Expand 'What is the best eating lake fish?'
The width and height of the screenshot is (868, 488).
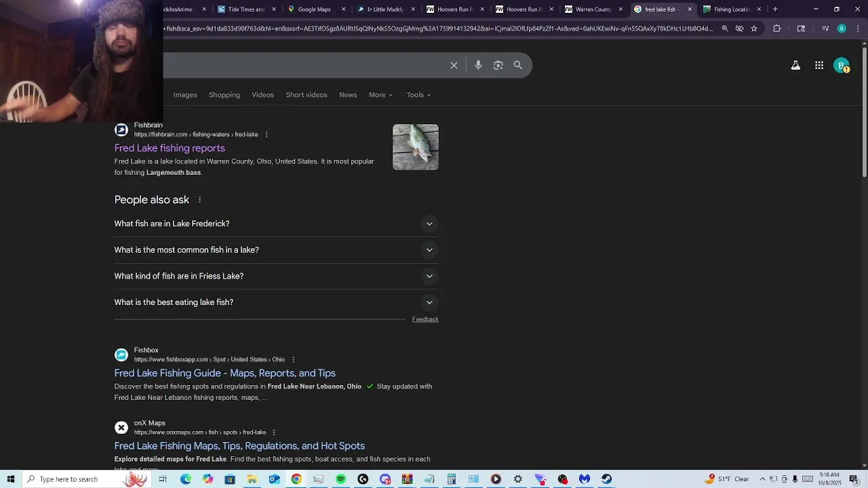coord(276,302)
